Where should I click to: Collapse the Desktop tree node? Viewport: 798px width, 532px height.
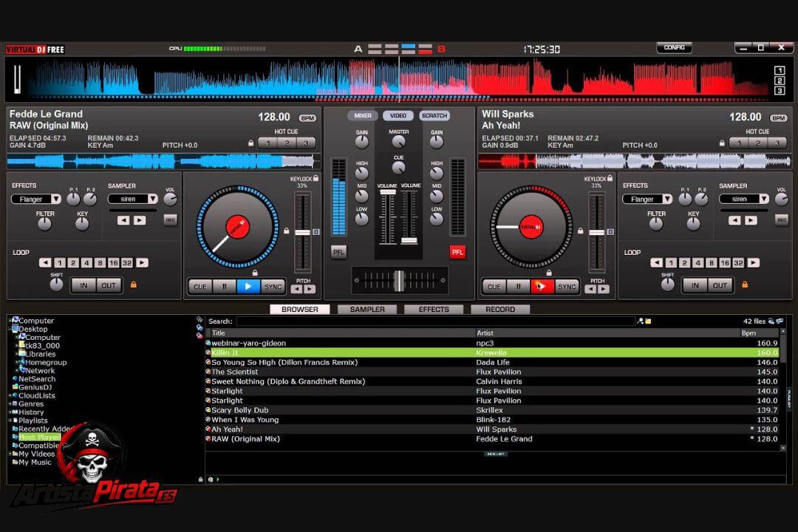[10, 329]
